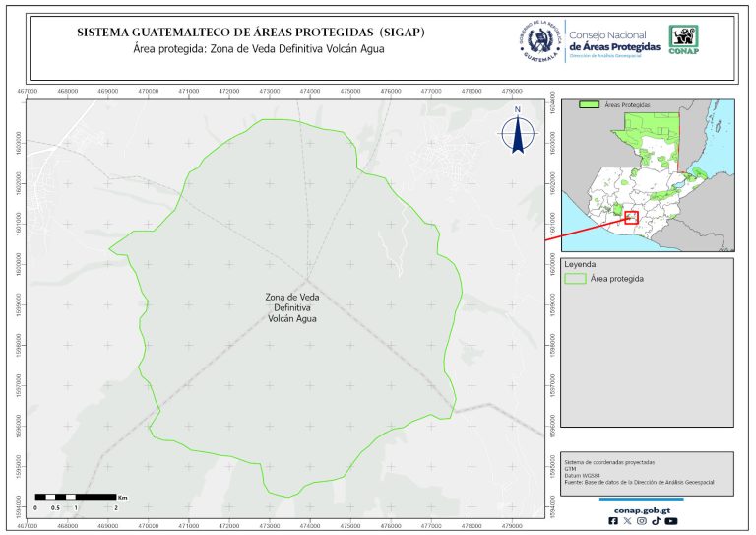Open the YouTube icon
Image resolution: width=756 pixels, height=535 pixels.
point(670,521)
